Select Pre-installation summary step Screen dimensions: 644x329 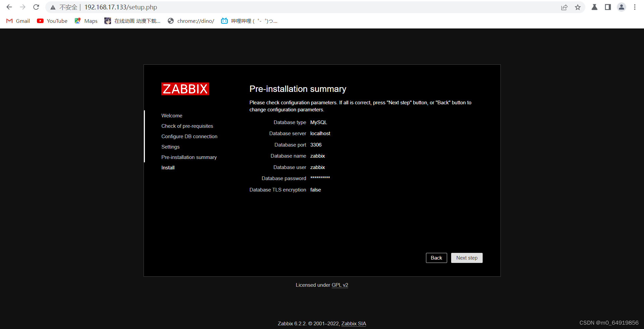click(189, 157)
